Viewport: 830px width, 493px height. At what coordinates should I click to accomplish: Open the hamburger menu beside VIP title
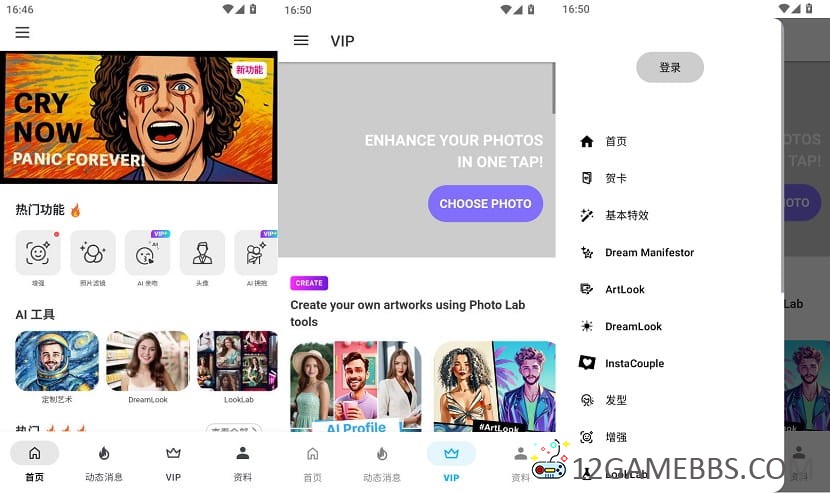click(301, 40)
